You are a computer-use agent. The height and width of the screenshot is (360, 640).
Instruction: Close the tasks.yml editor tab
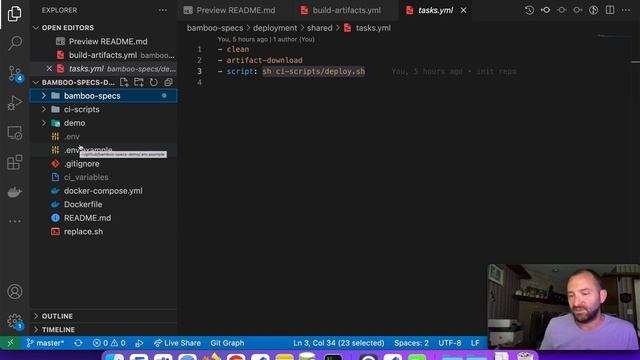[x=463, y=11]
